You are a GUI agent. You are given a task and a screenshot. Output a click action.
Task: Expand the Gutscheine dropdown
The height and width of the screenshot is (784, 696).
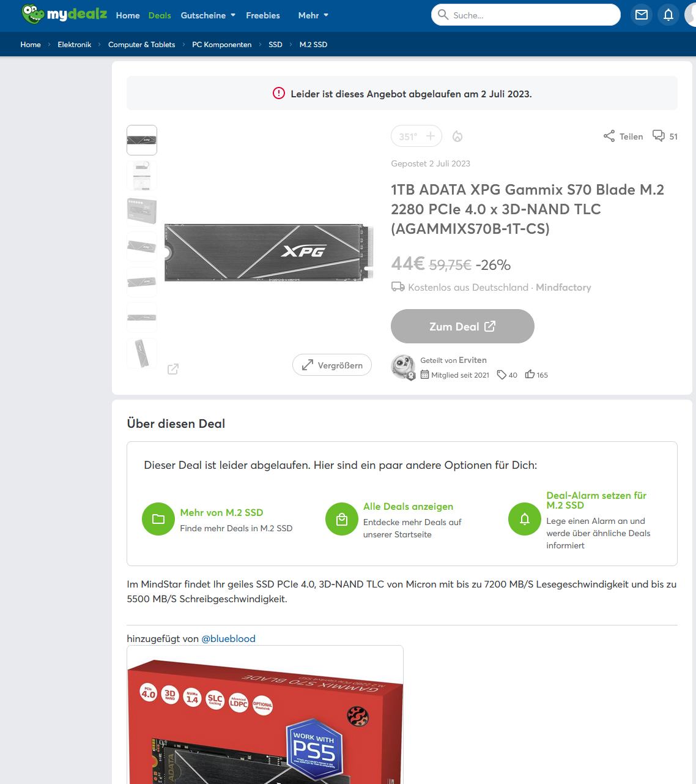point(208,15)
